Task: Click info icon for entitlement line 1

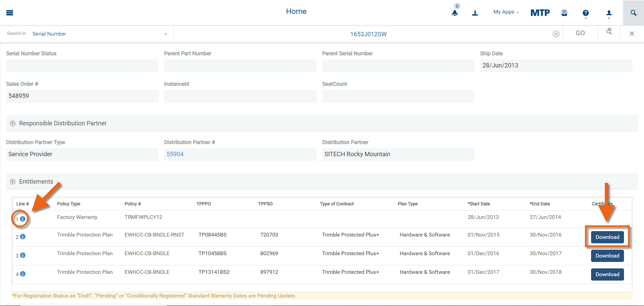Action: tap(23, 219)
